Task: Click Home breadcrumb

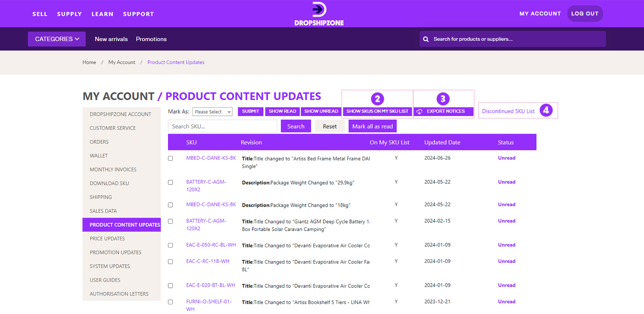Action: click(x=89, y=62)
